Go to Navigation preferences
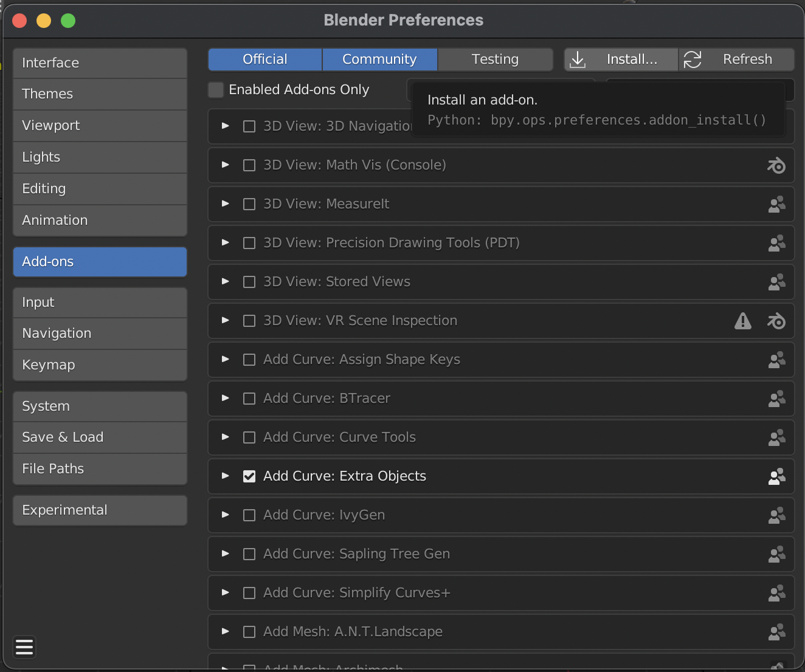Image resolution: width=805 pixels, height=672 pixels. point(100,334)
